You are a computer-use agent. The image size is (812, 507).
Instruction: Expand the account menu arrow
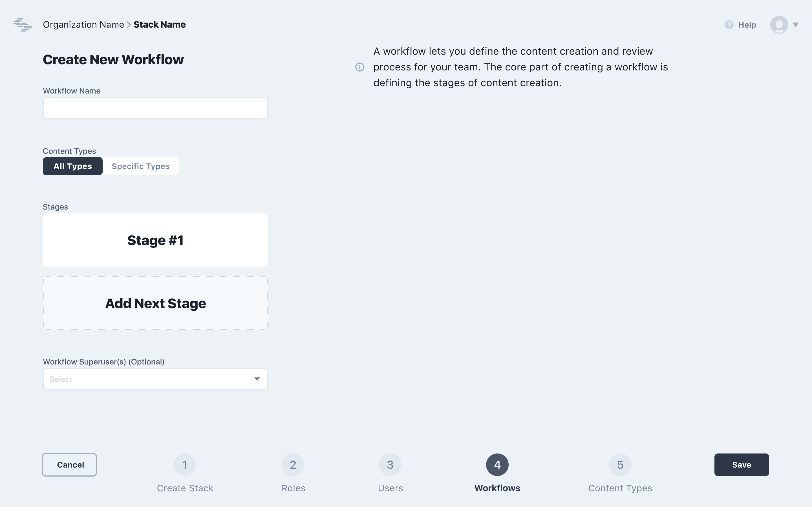click(796, 25)
